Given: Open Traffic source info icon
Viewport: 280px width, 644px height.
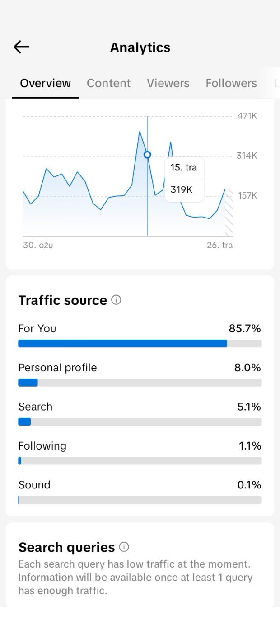Looking at the screenshot, I should 117,300.
